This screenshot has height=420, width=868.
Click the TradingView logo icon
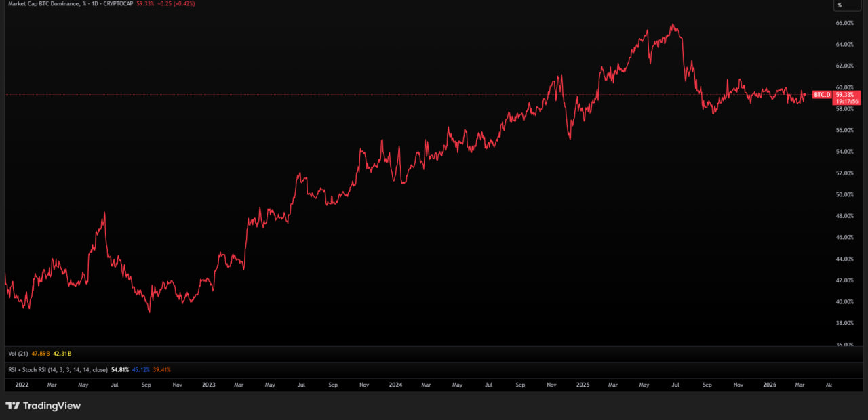pos(13,406)
